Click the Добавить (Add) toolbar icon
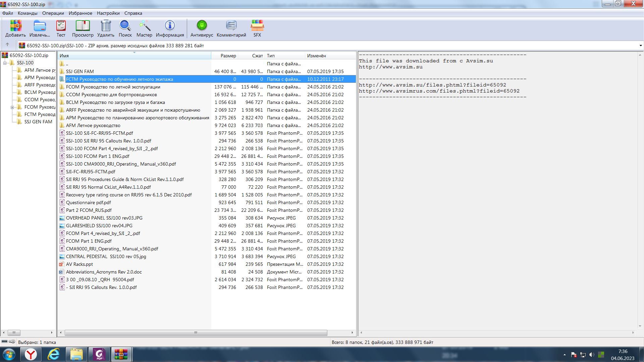Screen dimensions: 644x362 (15, 28)
